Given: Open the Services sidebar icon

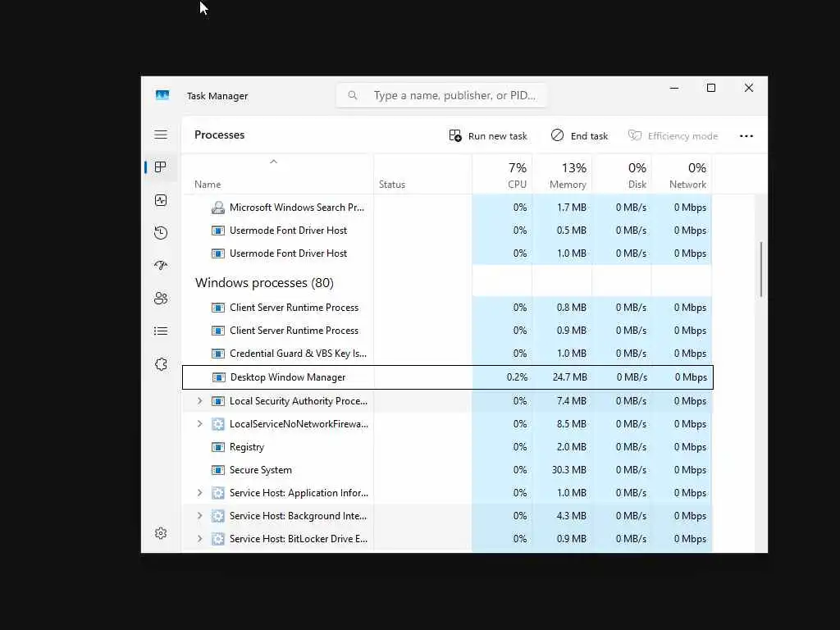Looking at the screenshot, I should [161, 364].
